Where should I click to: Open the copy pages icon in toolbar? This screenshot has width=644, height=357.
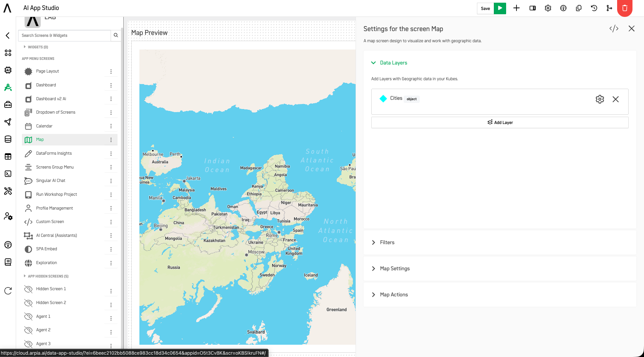(579, 8)
